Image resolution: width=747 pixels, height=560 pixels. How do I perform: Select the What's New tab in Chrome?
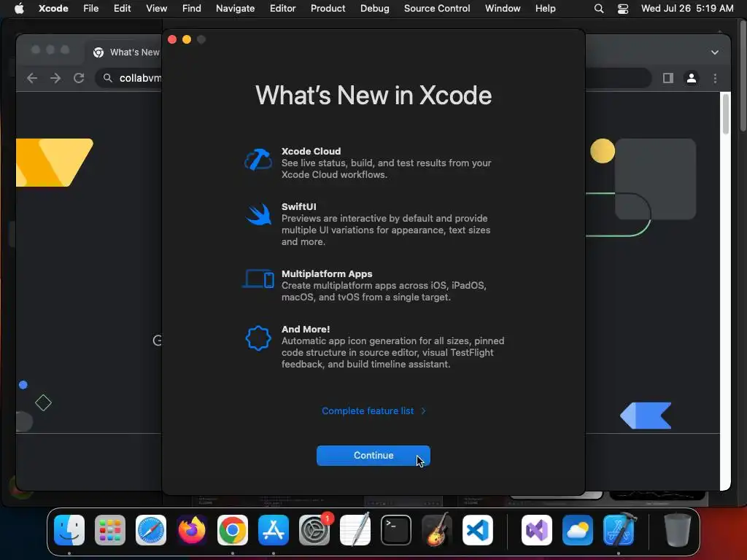tap(126, 52)
